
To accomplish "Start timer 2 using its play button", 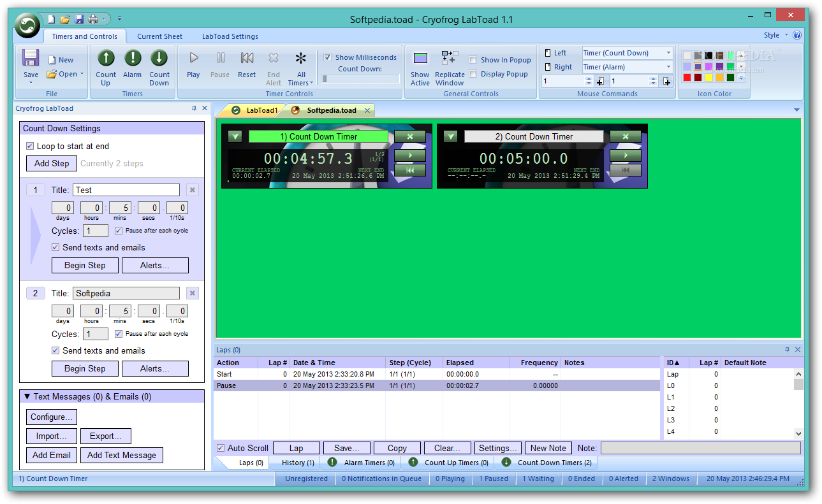I will click(x=626, y=155).
